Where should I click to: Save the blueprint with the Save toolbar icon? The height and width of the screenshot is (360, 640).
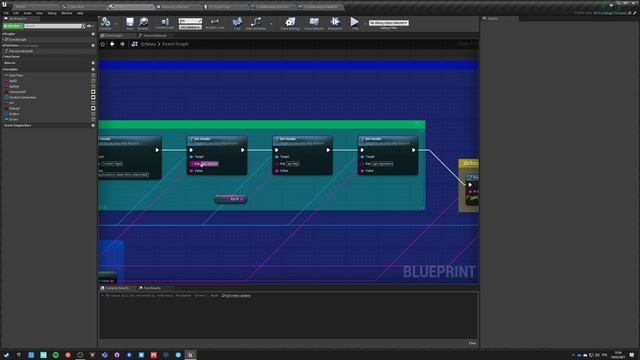[129, 23]
